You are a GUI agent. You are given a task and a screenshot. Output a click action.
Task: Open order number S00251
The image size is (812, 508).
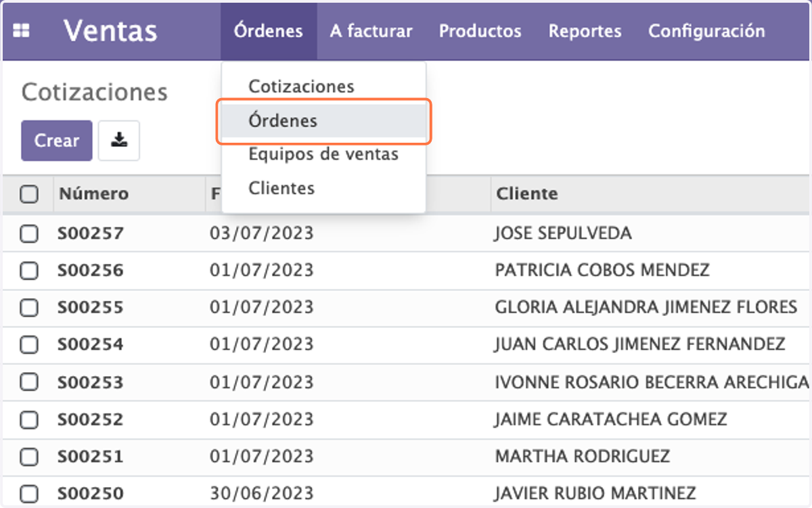point(91,457)
